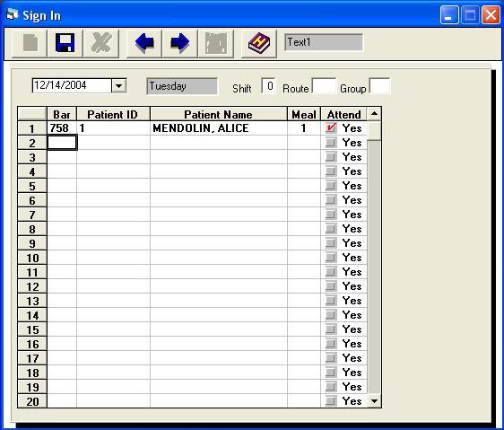Go to next record with right arrow
The width and height of the screenshot is (504, 430).
[x=180, y=43]
